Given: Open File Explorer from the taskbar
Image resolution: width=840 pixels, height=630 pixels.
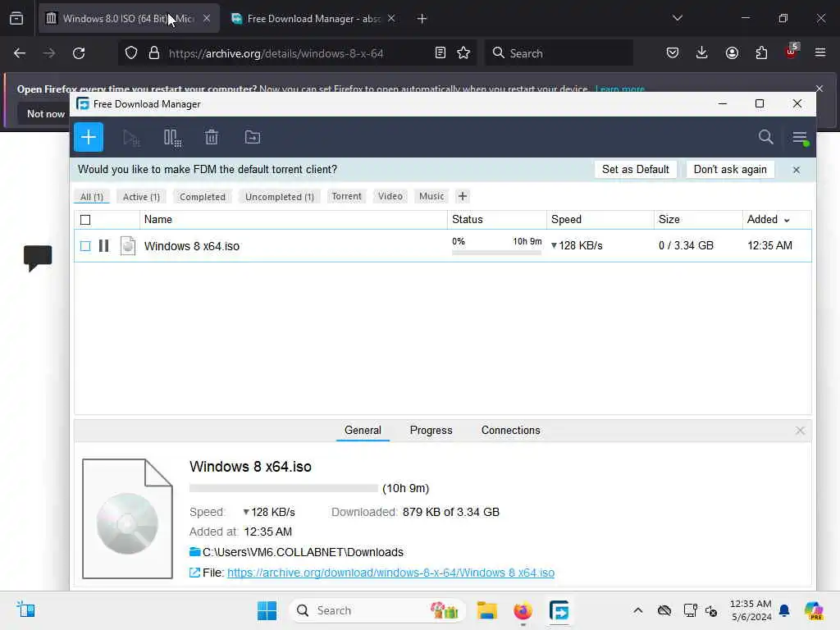Looking at the screenshot, I should (487, 610).
